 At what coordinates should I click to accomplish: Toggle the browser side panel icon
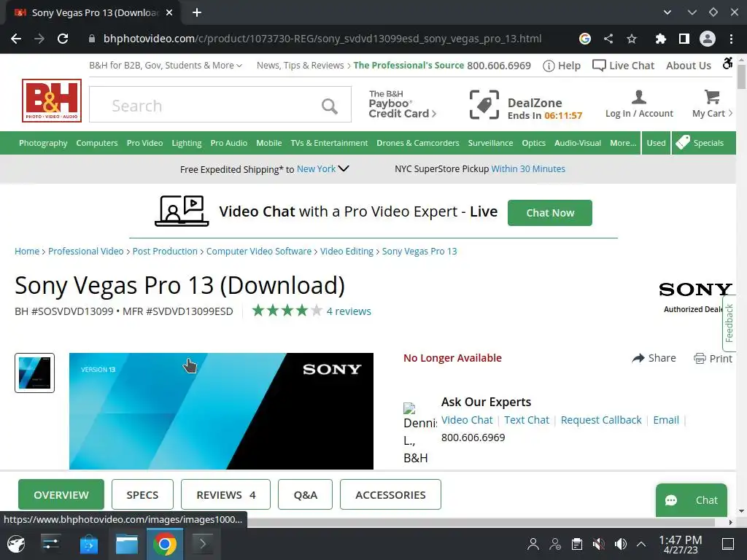[684, 39]
